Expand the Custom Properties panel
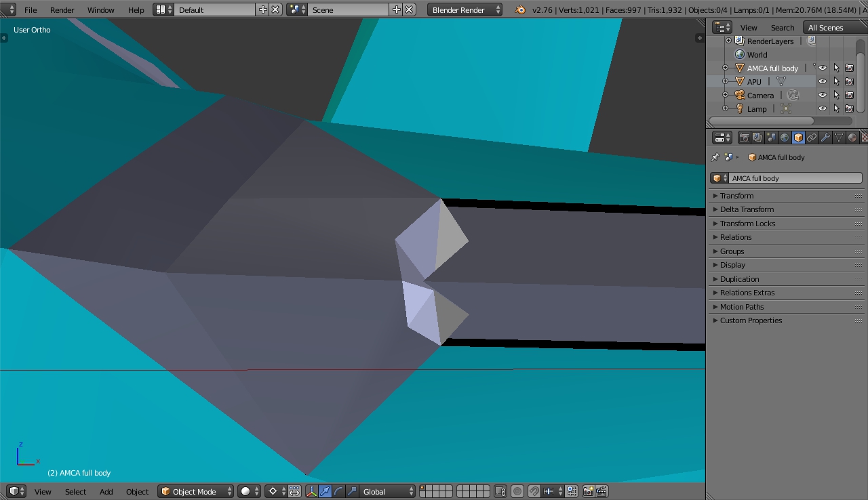Image resolution: width=868 pixels, height=500 pixels. (x=787, y=320)
